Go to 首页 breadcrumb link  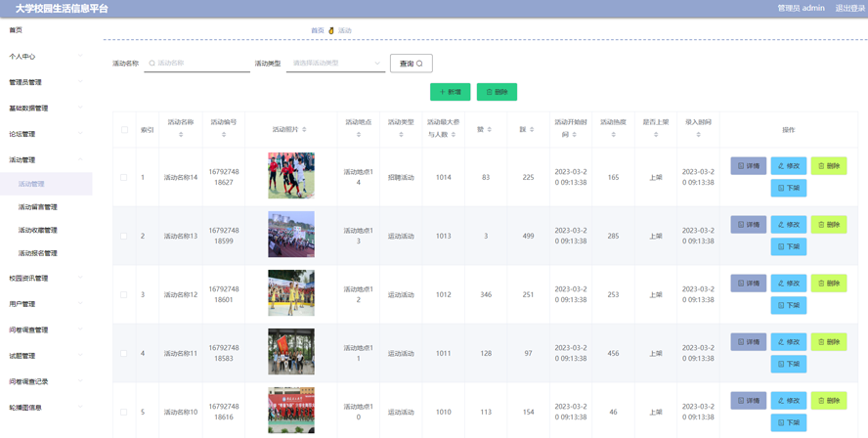(318, 30)
